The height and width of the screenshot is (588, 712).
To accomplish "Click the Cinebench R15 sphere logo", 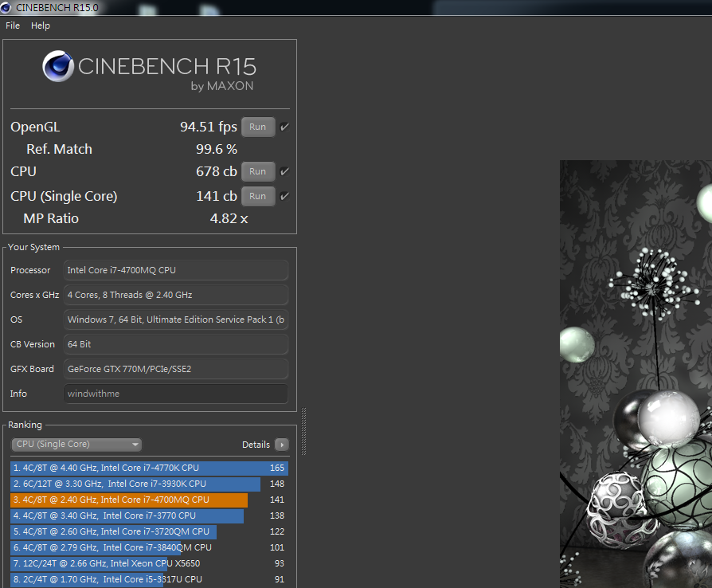I will 58,66.
